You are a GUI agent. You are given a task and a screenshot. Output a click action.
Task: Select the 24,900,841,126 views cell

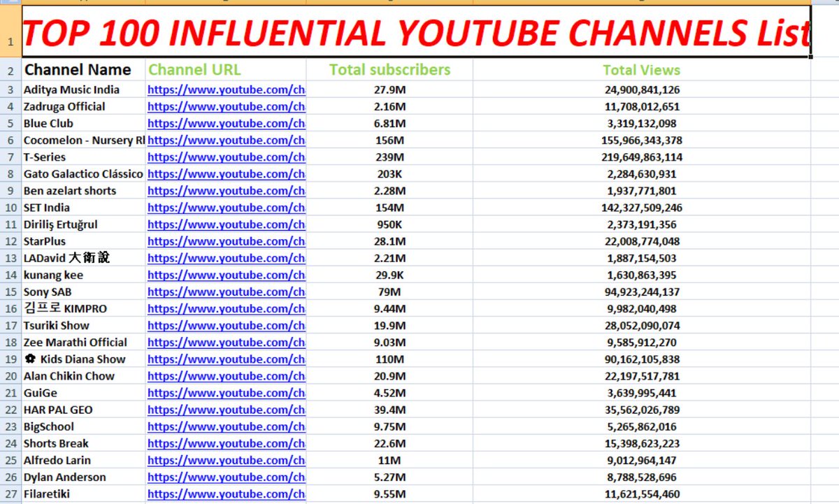point(642,89)
